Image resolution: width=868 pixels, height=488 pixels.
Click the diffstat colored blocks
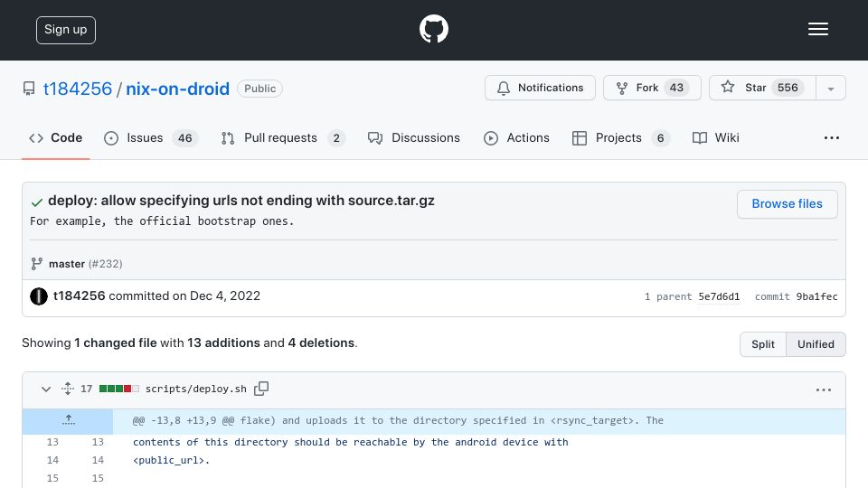(119, 389)
